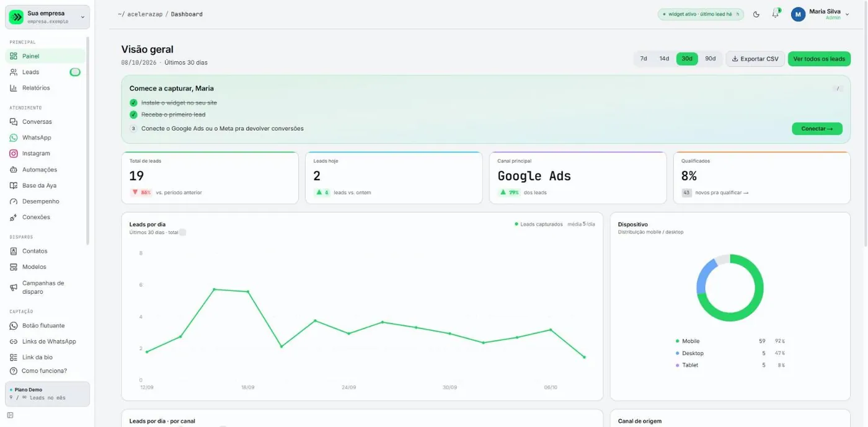The height and width of the screenshot is (427, 868).
Task: Click the WhatsApp icon next to Botão flutuante
Action: pos(14,326)
